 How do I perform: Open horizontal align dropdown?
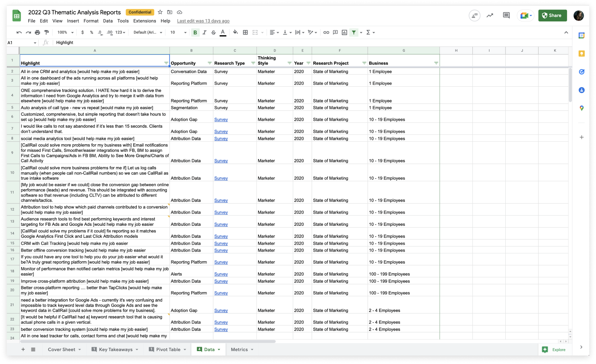[x=274, y=33]
